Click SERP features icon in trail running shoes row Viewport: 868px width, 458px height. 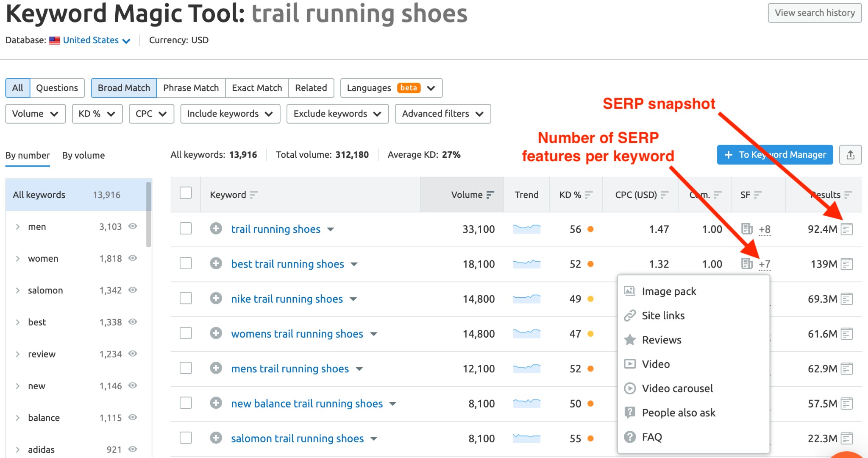click(747, 229)
